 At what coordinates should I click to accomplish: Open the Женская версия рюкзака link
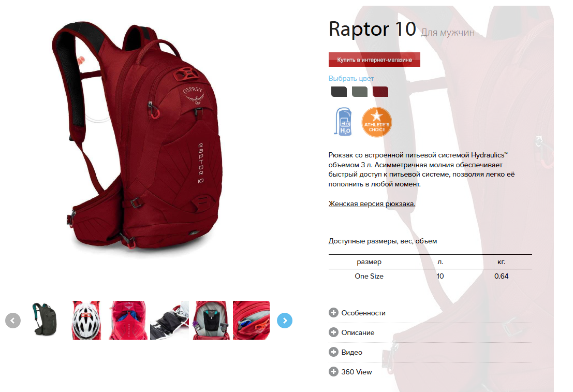pos(372,204)
